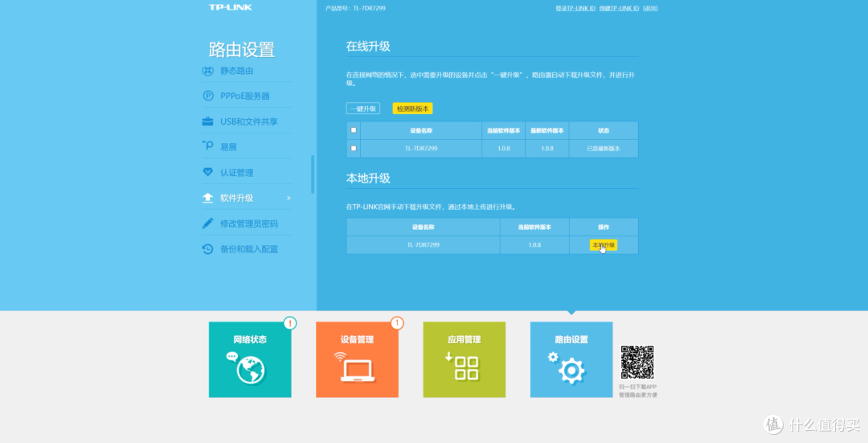The height and width of the screenshot is (443, 868).
Task: Click TL-7DR7299 in local upgrade table
Action: (x=423, y=244)
